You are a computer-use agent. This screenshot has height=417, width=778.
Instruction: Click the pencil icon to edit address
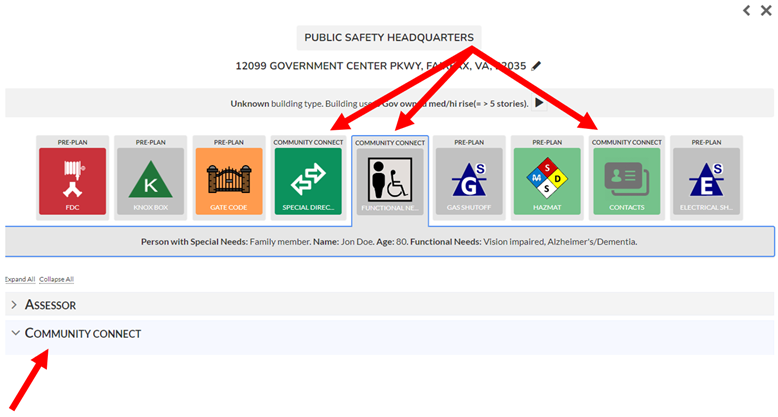[536, 66]
